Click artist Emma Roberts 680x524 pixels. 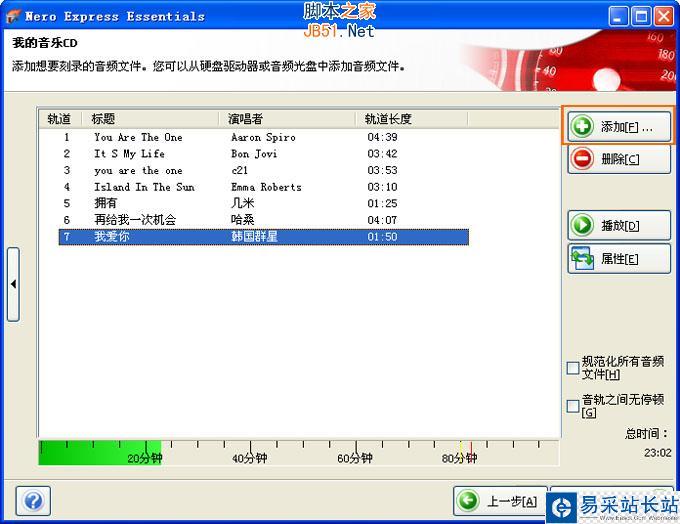[x=266, y=187]
